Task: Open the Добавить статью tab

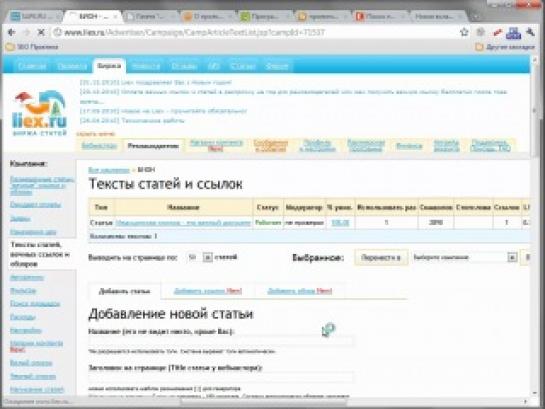Action: click(124, 291)
